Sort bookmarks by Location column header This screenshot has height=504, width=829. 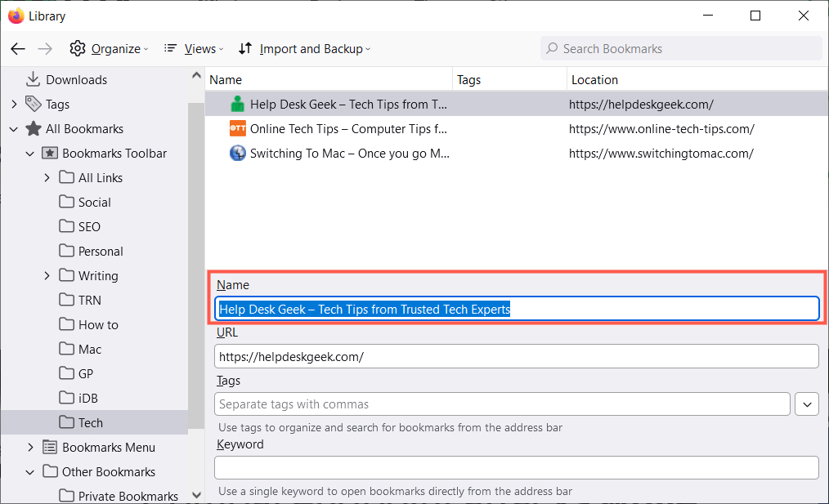click(594, 79)
